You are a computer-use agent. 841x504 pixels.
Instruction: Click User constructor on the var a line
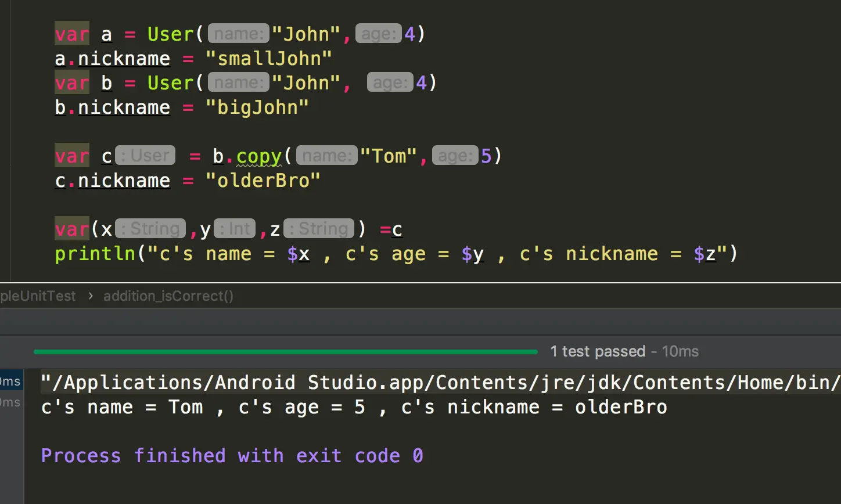(x=170, y=34)
